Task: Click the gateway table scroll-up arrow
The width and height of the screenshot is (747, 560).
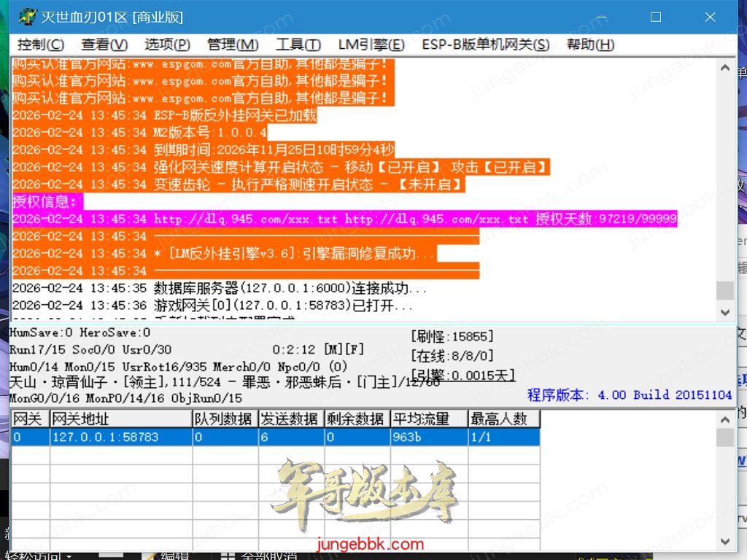Action: pos(724,420)
